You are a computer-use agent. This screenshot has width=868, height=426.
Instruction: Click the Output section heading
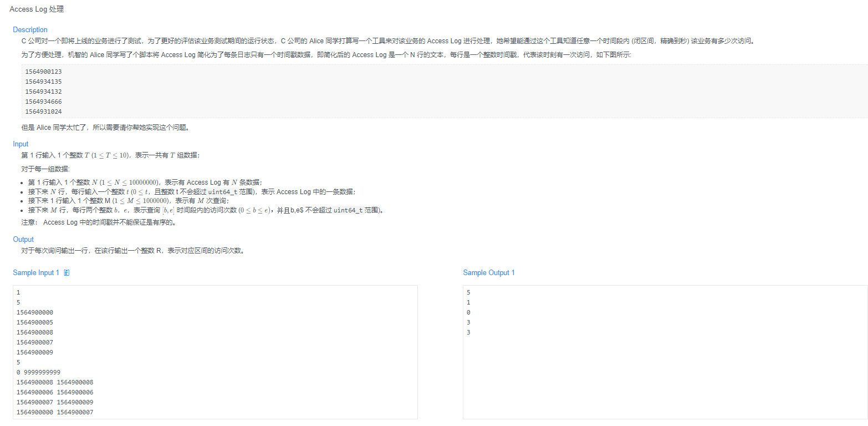[x=23, y=239]
